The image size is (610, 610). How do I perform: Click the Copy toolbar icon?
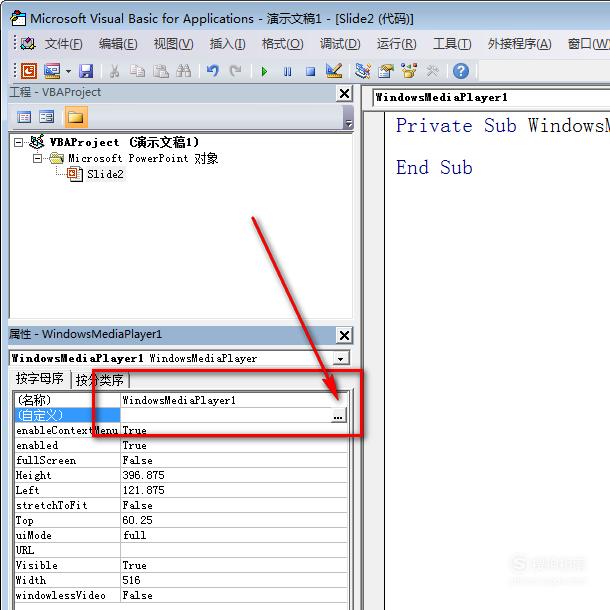coord(137,71)
